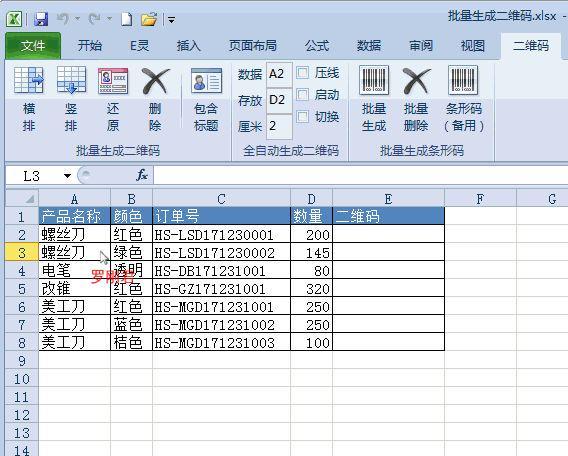Click the 删除 delete X icon

click(x=155, y=81)
